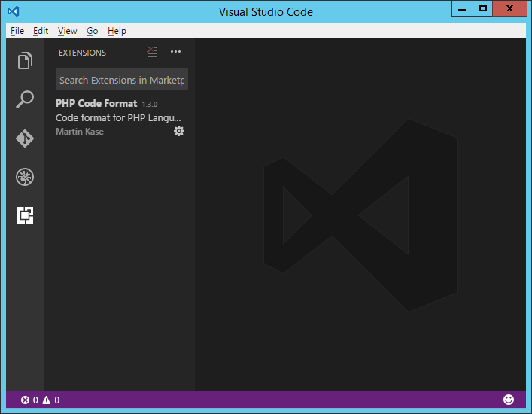Open the Help menu

[x=117, y=31]
